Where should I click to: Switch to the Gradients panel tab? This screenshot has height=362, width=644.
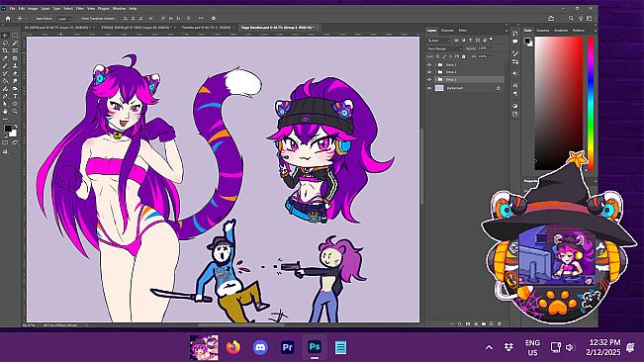click(x=561, y=31)
